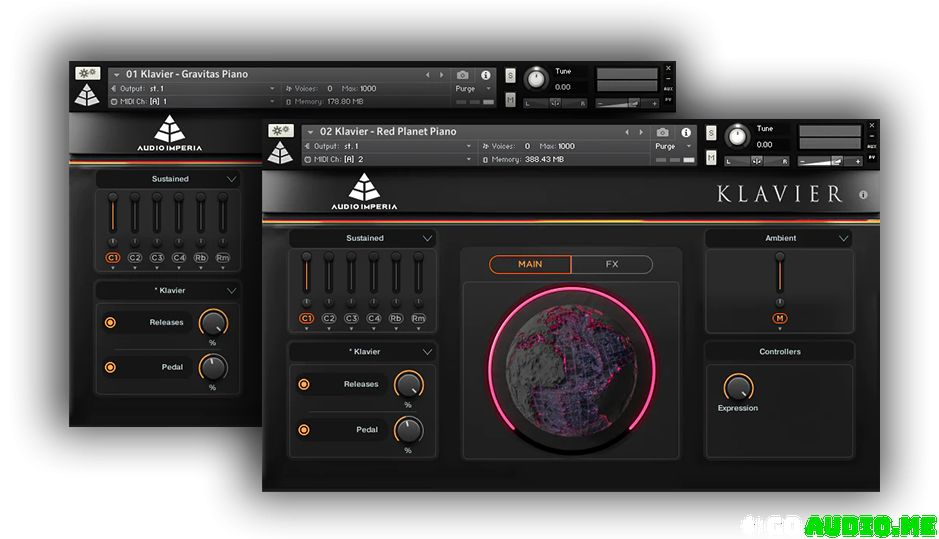This screenshot has width=939, height=539.
Task: Expand the Sustained dropdown in Red Planet Piano
Action: coord(363,238)
